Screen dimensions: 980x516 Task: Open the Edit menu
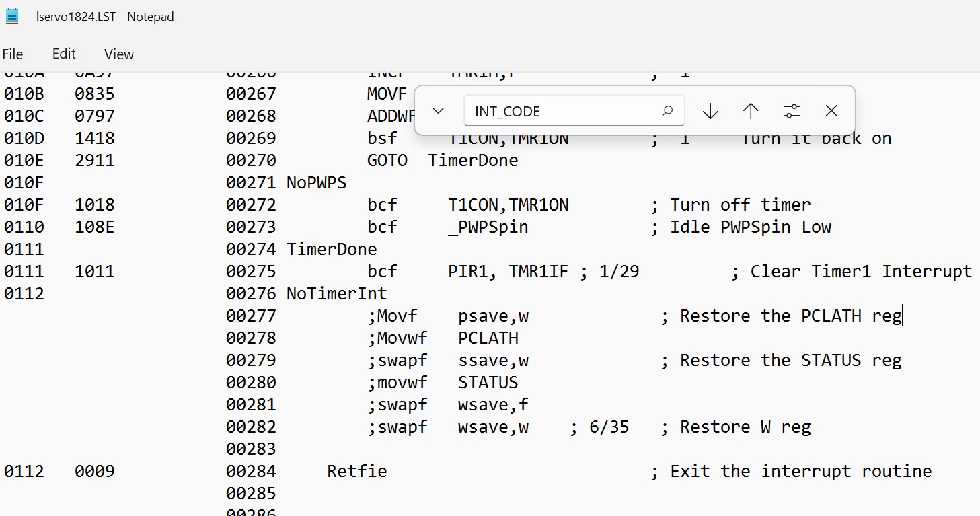tap(64, 54)
